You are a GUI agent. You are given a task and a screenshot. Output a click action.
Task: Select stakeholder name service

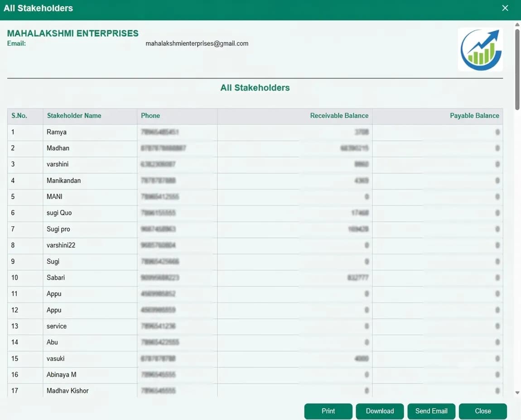(57, 326)
